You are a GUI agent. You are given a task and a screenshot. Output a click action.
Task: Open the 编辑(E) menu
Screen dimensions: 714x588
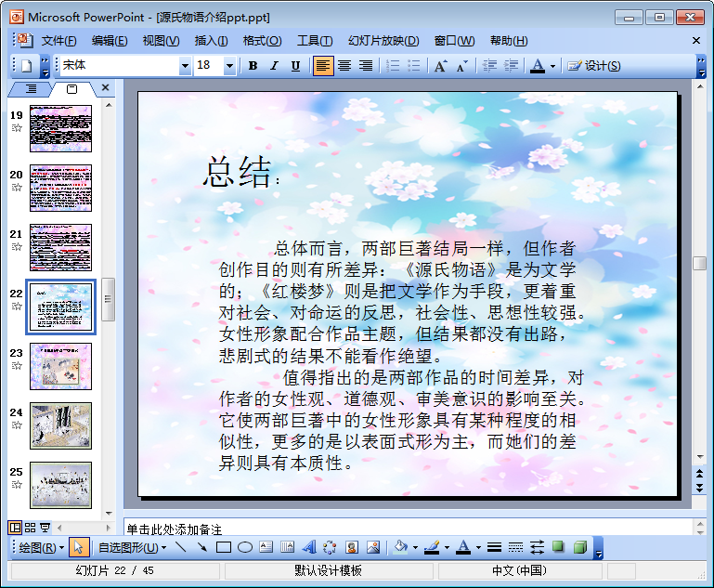point(110,41)
